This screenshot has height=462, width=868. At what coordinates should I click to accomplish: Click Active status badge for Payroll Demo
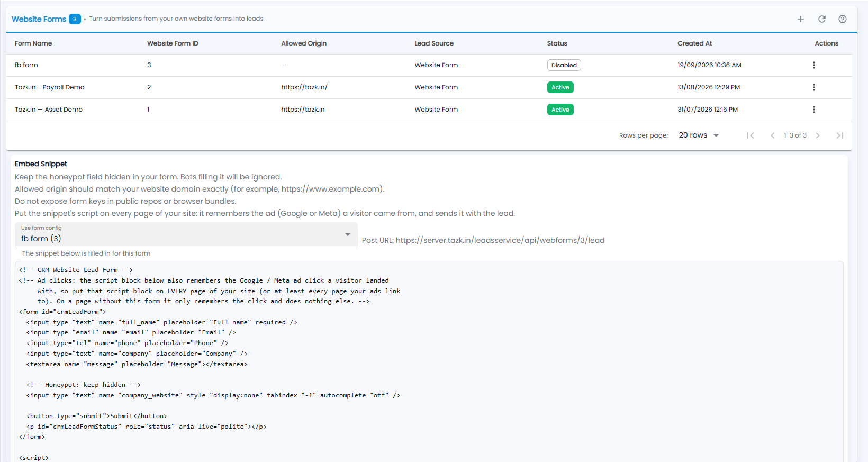tap(560, 87)
